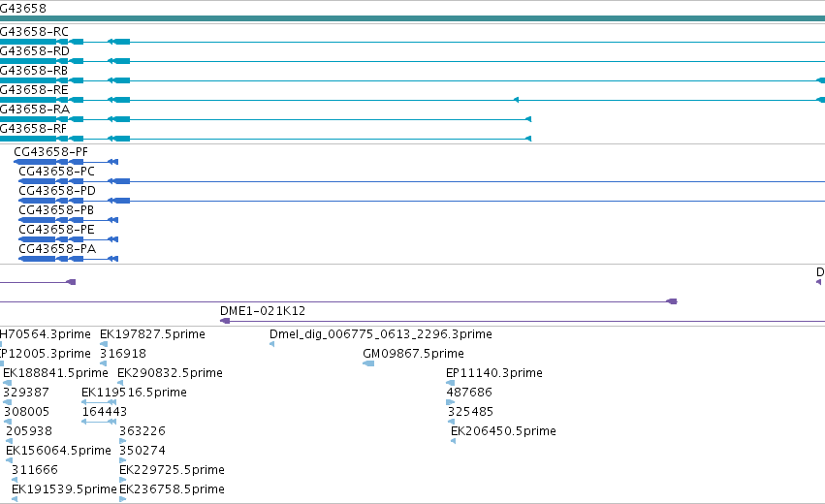
Task: Select the EK206450.5prime feature label
Action: point(503,431)
